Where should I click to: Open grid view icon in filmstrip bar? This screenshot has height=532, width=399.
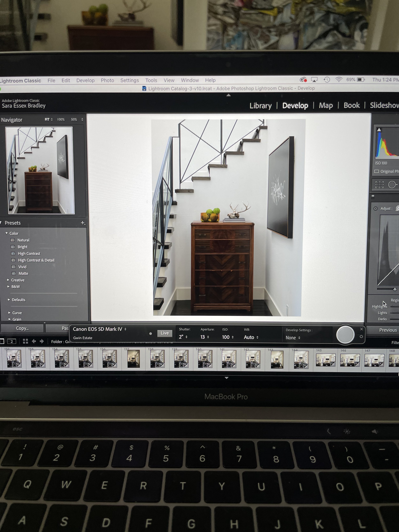click(x=26, y=341)
